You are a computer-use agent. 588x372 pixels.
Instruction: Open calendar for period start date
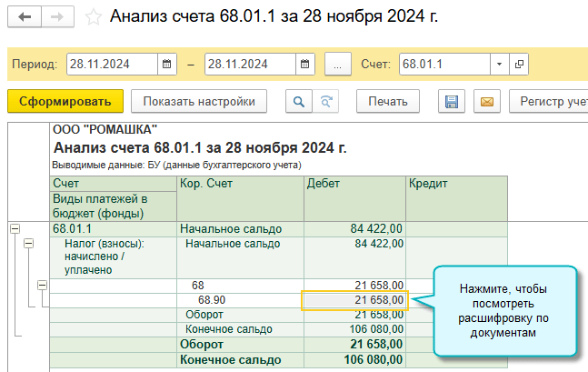[166, 65]
